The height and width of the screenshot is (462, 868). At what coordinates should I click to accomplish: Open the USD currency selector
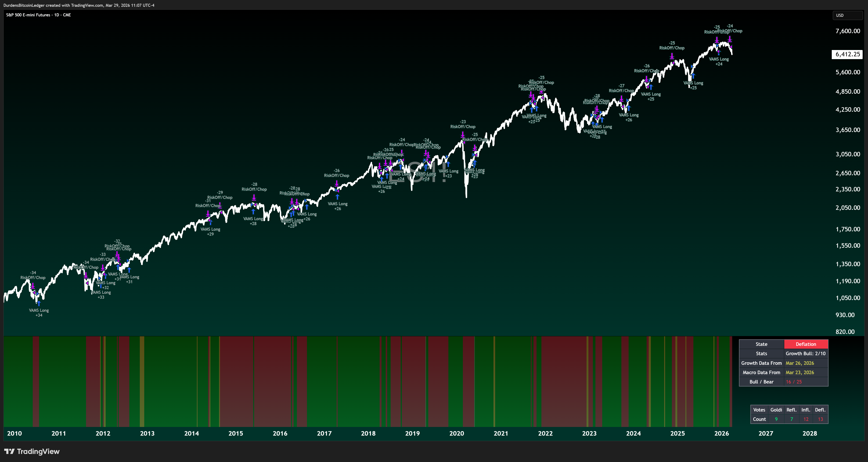[x=847, y=15]
